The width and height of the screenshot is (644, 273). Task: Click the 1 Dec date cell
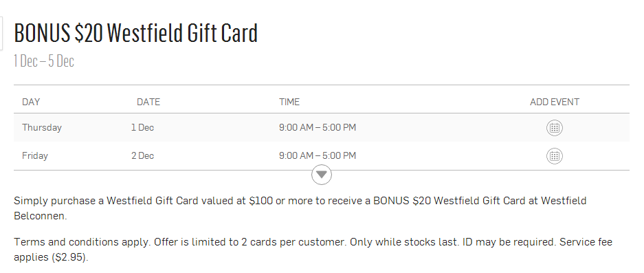142,127
